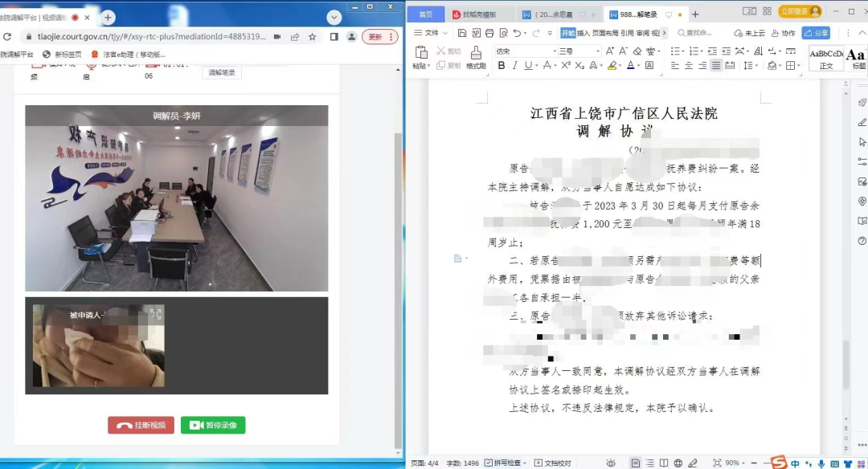Click the Undo arrow in WPS

pos(517,33)
